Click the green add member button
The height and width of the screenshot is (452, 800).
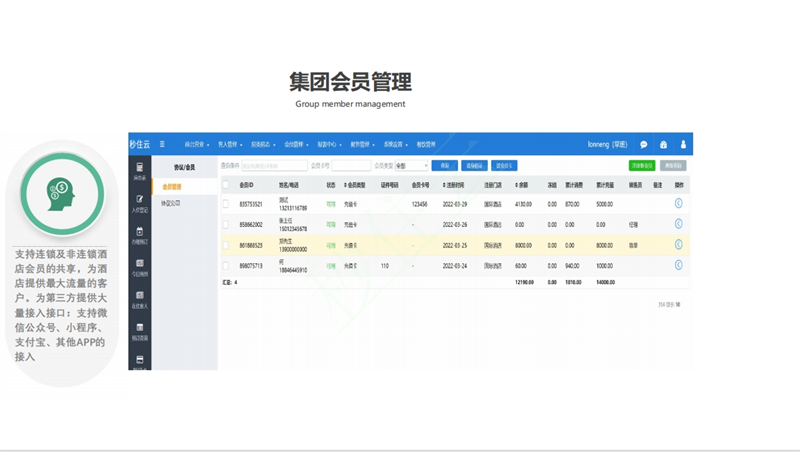641,166
